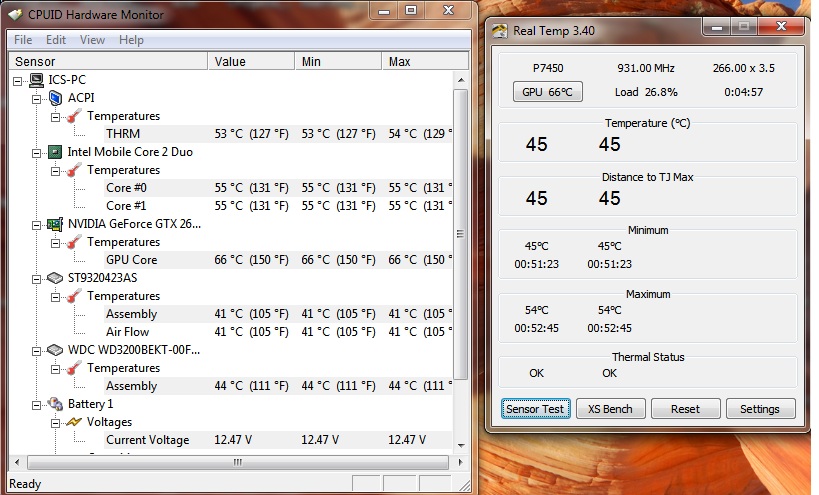Viewport: 819px width, 495px height.
Task: Click the Max column header
Action: coord(425,61)
